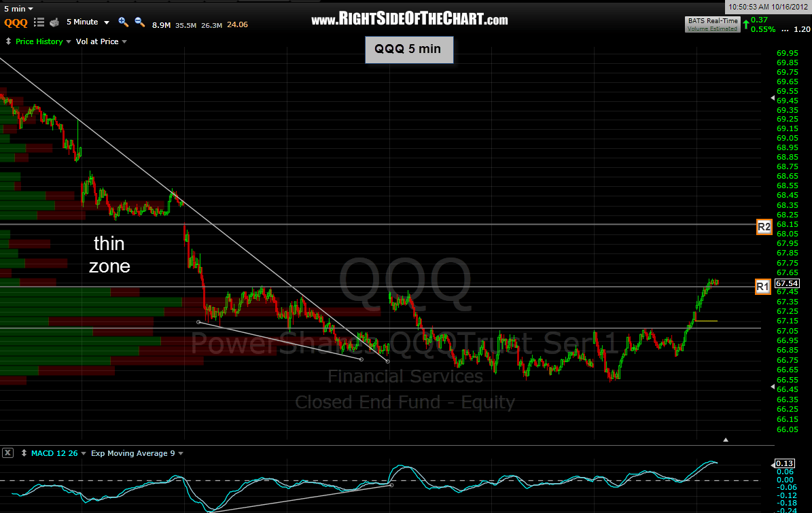Image resolution: width=812 pixels, height=513 pixels.
Task: Click the 24.06 orange value
Action: [x=237, y=24]
